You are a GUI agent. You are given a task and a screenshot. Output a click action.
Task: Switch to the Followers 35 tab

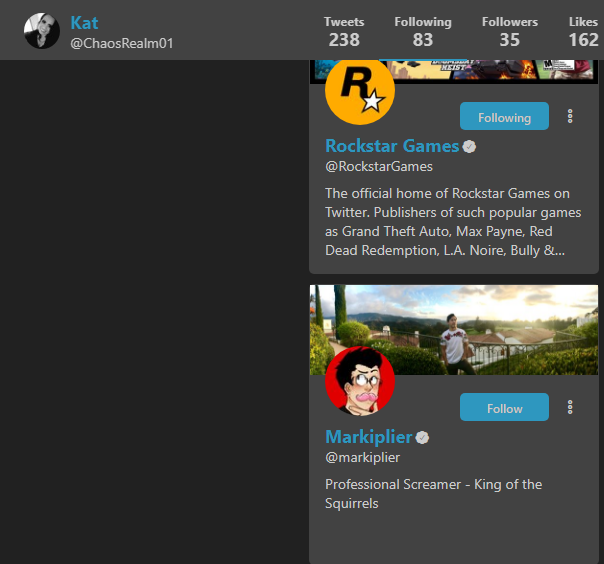pos(510,32)
